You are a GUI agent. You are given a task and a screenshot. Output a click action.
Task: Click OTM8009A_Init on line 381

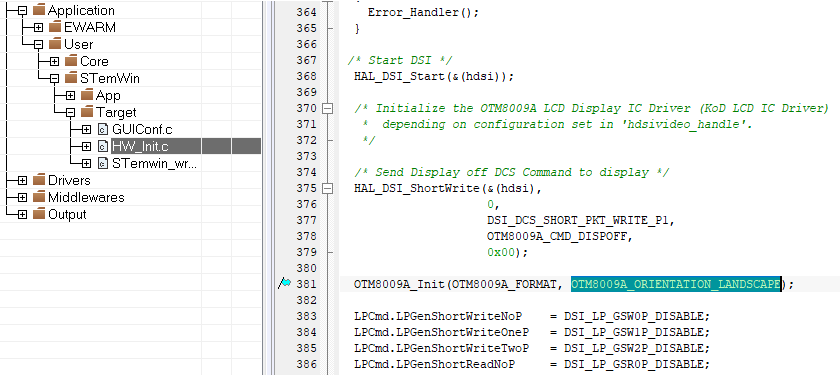point(400,284)
